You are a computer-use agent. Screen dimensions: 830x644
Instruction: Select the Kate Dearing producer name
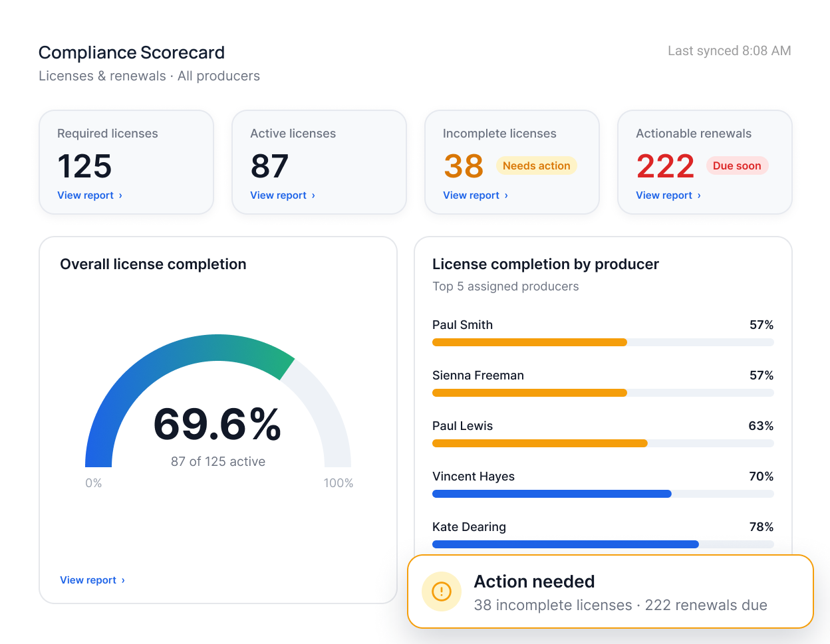[x=469, y=527]
